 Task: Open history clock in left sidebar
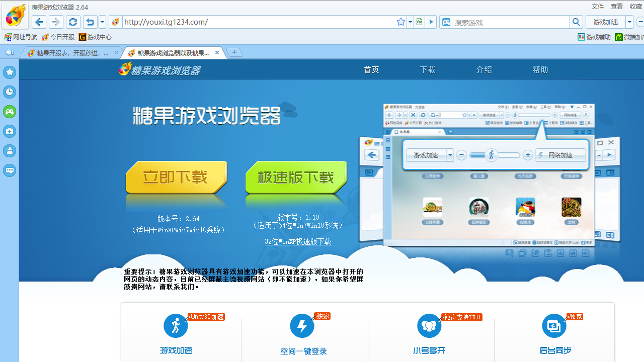click(x=10, y=92)
